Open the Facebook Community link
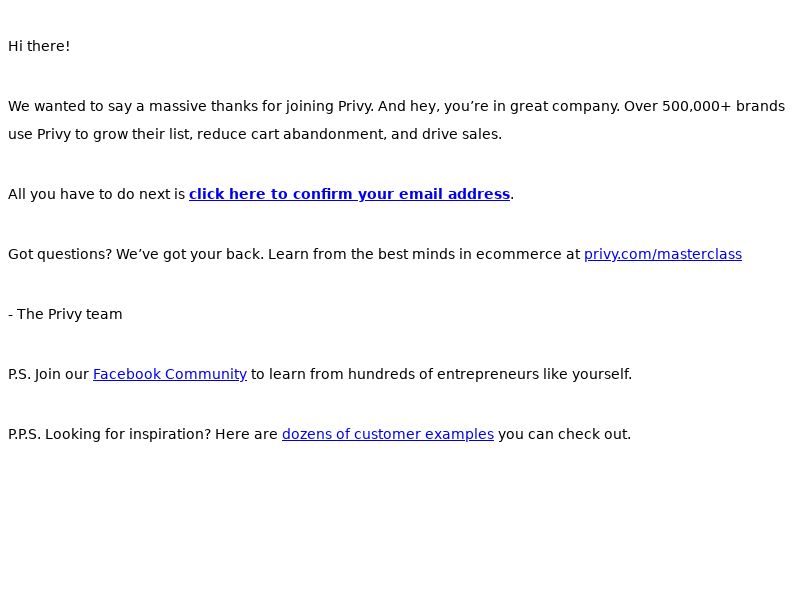Viewport: 800px width, 600px height. coord(170,374)
